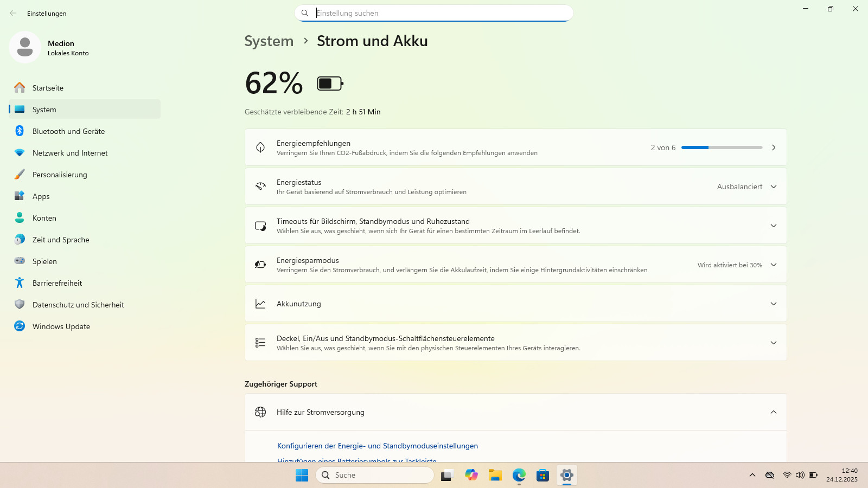Screen dimensions: 868x488
Task: Click the Settings gear in the taskbar
Action: pyautogui.click(x=567, y=475)
